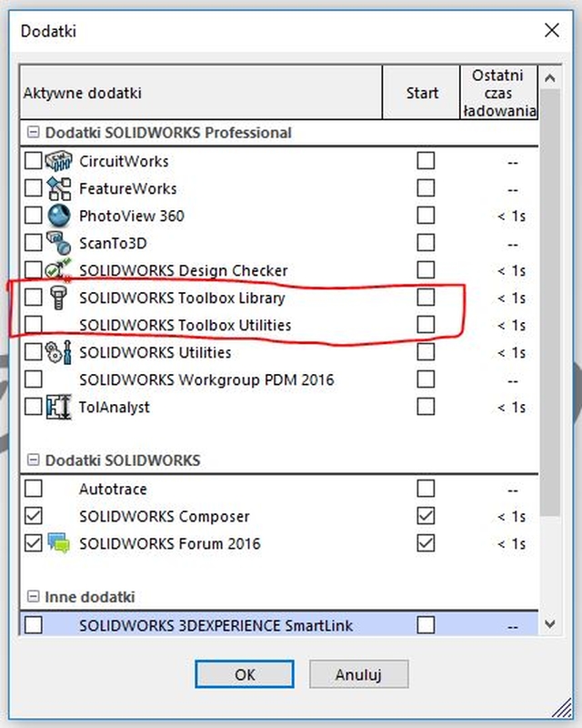The width and height of the screenshot is (582, 728).
Task: Select the SOLIDWORKS Design Checker text
Action: click(x=184, y=270)
